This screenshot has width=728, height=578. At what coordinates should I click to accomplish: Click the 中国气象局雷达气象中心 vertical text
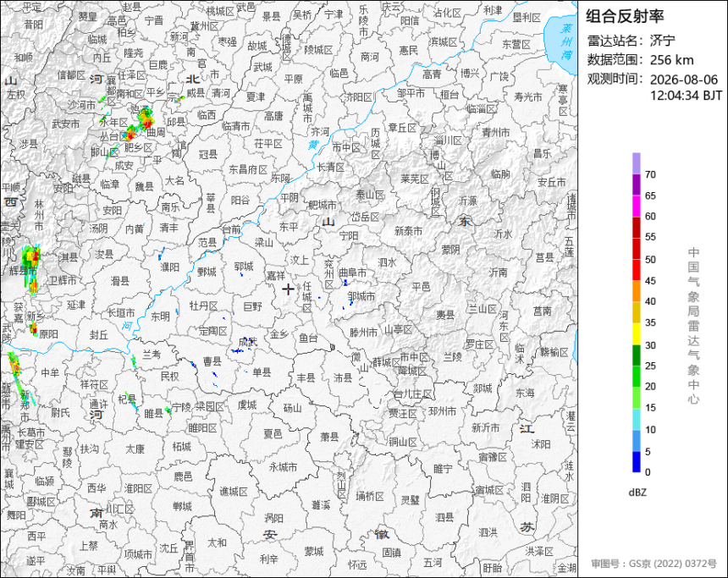tap(693, 326)
